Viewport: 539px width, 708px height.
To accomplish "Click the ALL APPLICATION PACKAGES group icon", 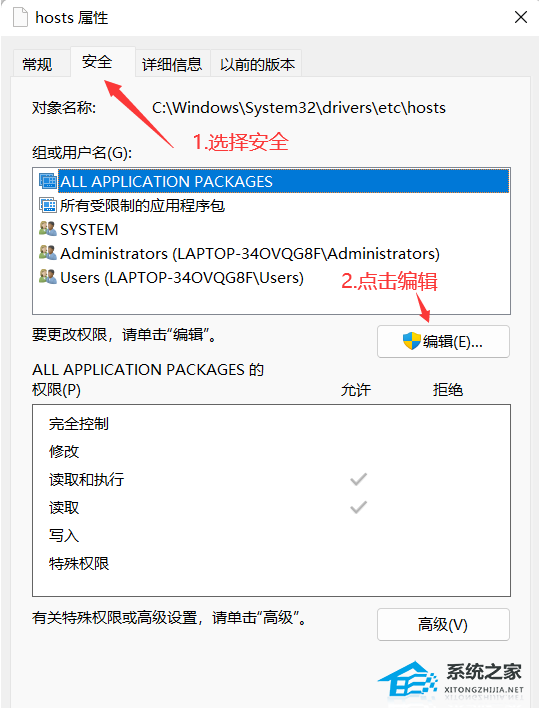I will (48, 181).
